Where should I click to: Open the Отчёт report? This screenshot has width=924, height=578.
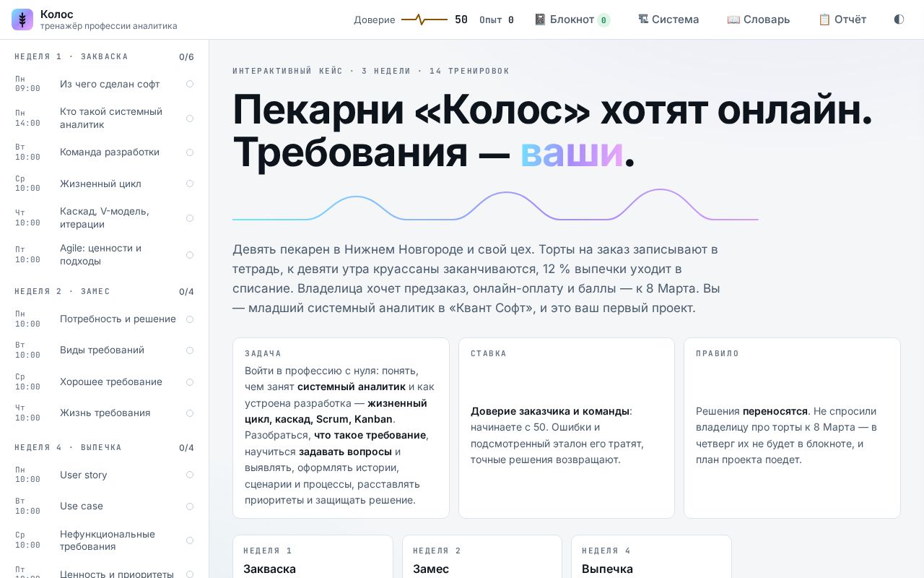(842, 20)
